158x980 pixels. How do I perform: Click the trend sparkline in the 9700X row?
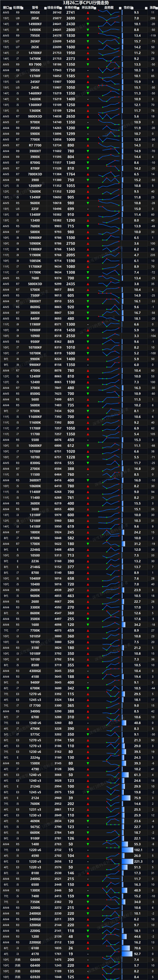click(x=109, y=122)
